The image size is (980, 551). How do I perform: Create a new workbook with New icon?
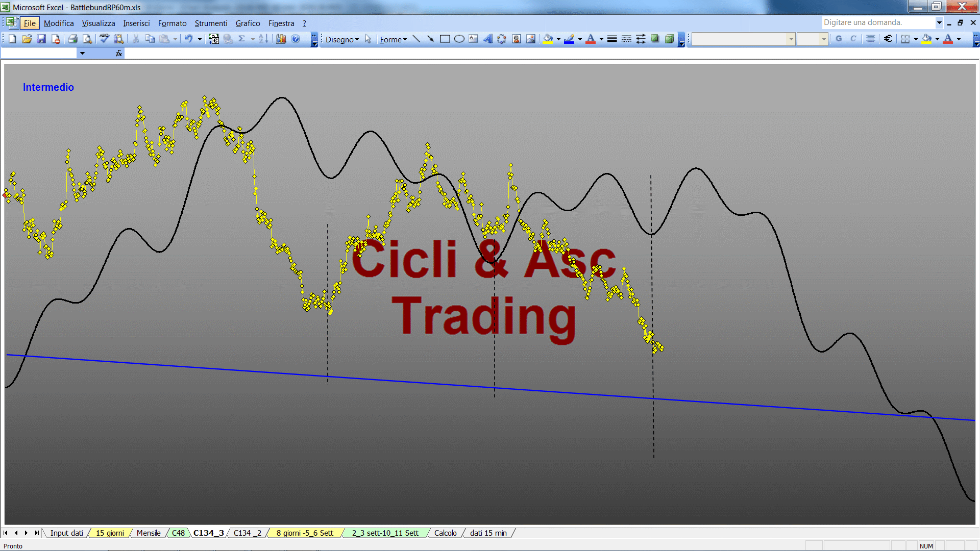click(12, 39)
